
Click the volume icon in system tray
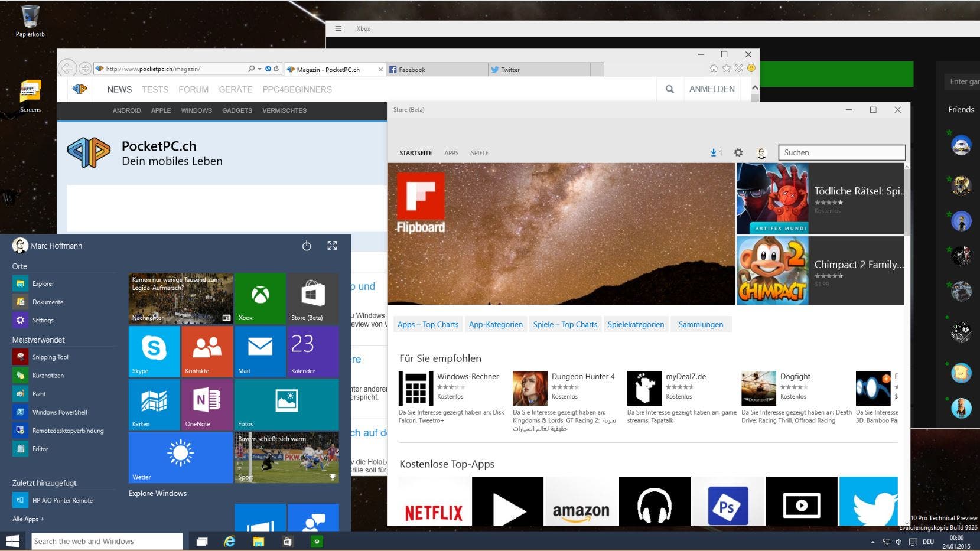[898, 542]
